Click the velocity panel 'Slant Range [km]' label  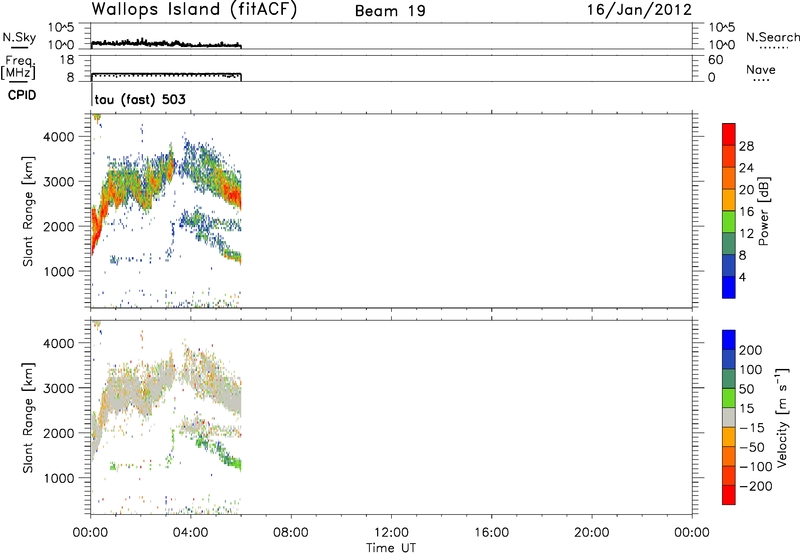point(28,417)
